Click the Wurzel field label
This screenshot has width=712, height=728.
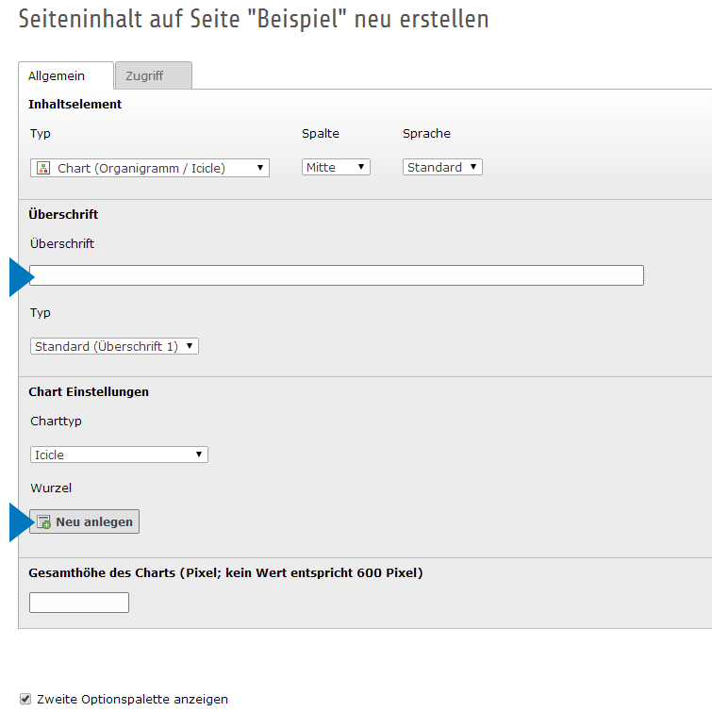pyautogui.click(x=51, y=488)
